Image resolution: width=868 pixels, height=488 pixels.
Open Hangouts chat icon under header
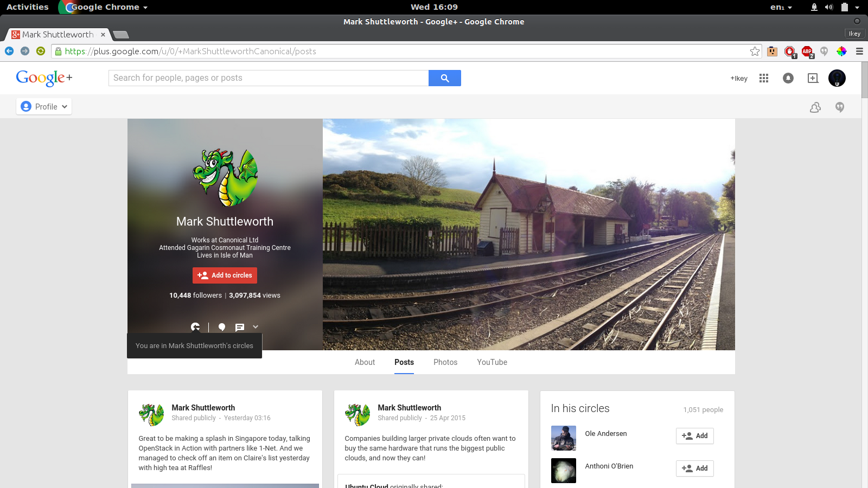click(x=840, y=107)
